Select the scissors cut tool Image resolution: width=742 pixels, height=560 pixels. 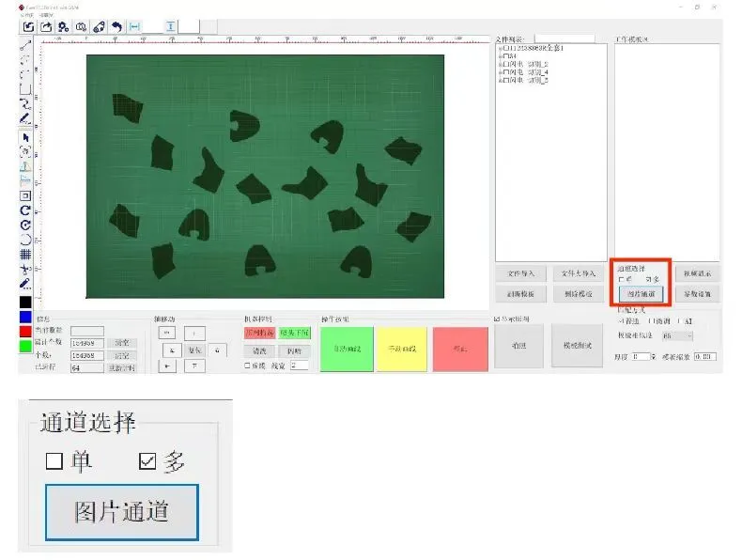(25, 269)
